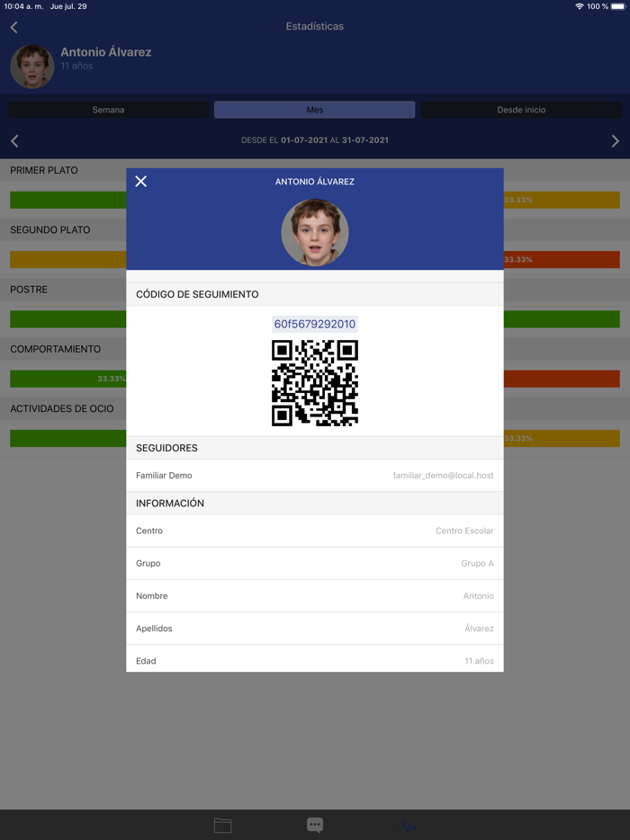Select the Apellidos value Álvarez
This screenshot has width=630, height=840.
pyautogui.click(x=479, y=629)
